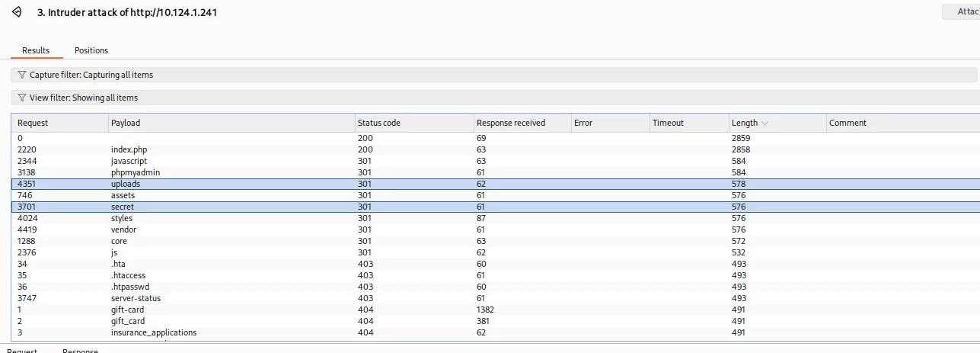
Task: Sort results by Status code column
Action: 379,123
